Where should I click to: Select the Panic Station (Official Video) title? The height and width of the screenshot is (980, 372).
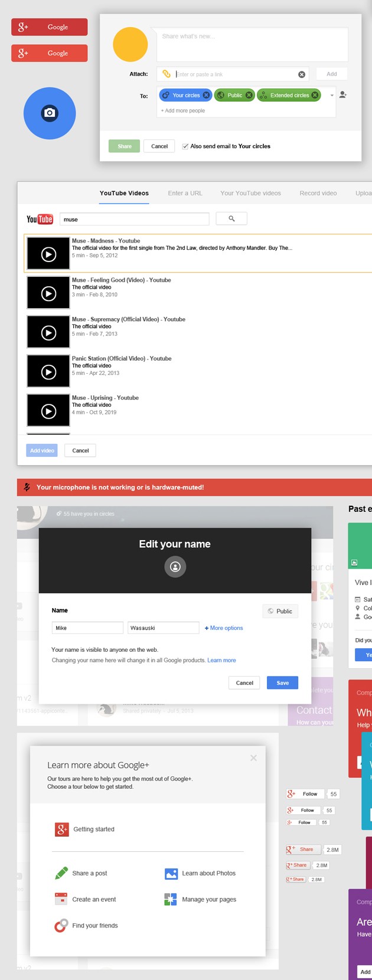click(122, 358)
